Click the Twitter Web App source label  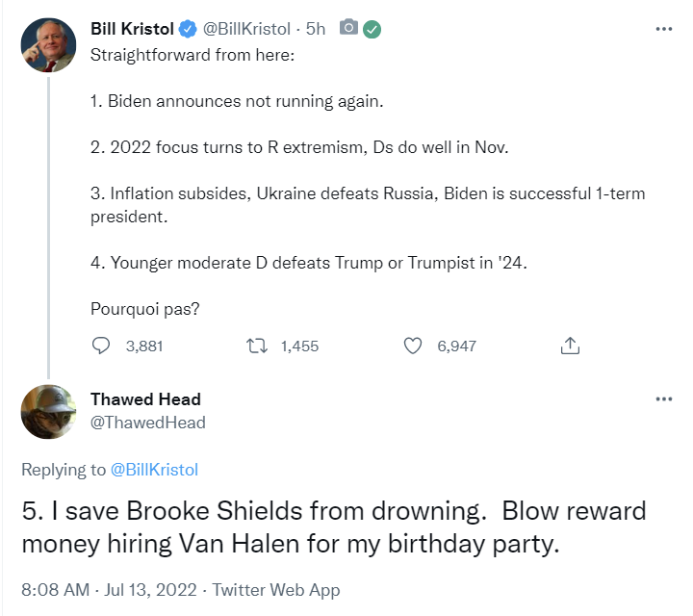[x=276, y=589]
